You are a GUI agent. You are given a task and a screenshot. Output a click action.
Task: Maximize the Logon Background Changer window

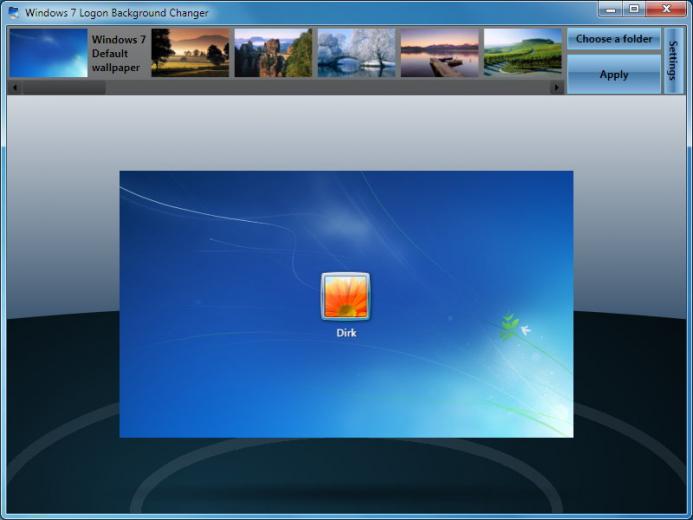tap(634, 8)
